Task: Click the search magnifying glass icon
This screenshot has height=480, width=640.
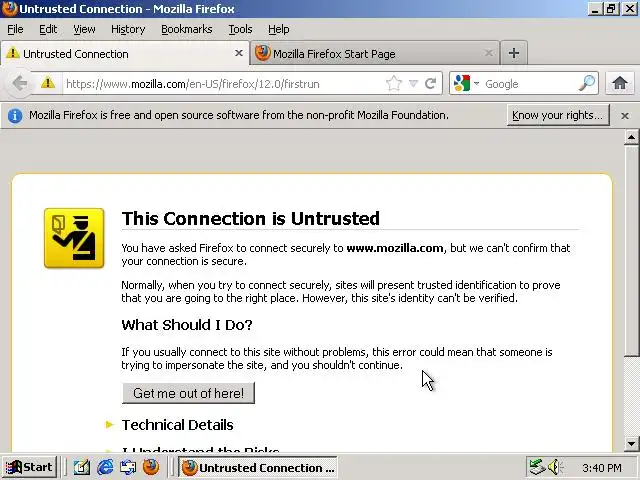Action: pyautogui.click(x=587, y=83)
